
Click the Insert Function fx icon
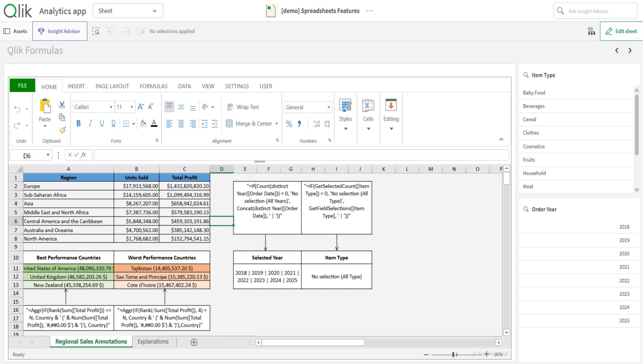point(84,155)
